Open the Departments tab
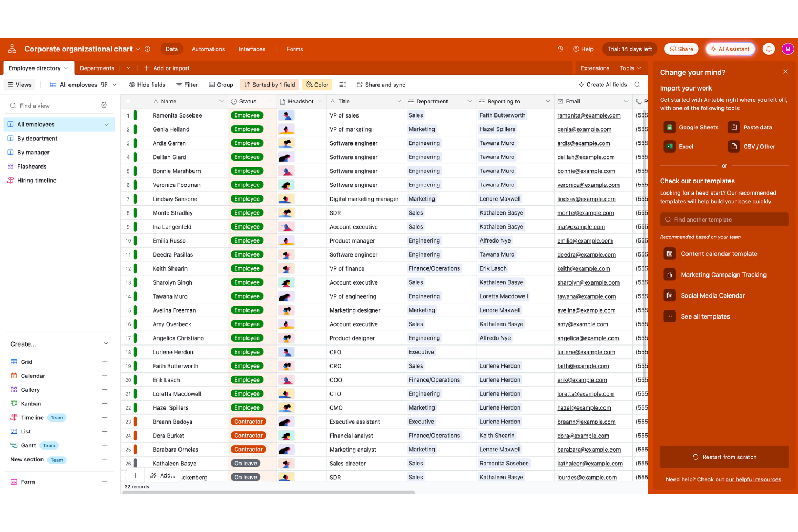The height and width of the screenshot is (532, 798). (97, 68)
